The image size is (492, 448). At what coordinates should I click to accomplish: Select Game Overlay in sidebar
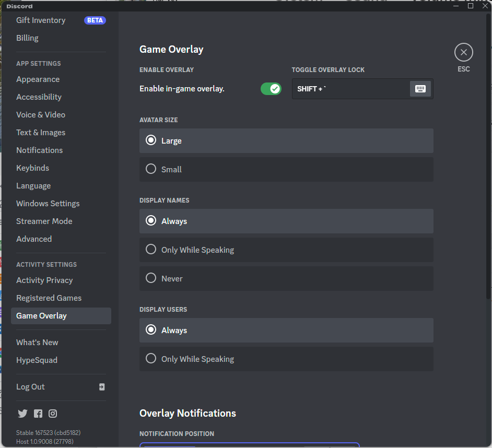click(x=61, y=316)
